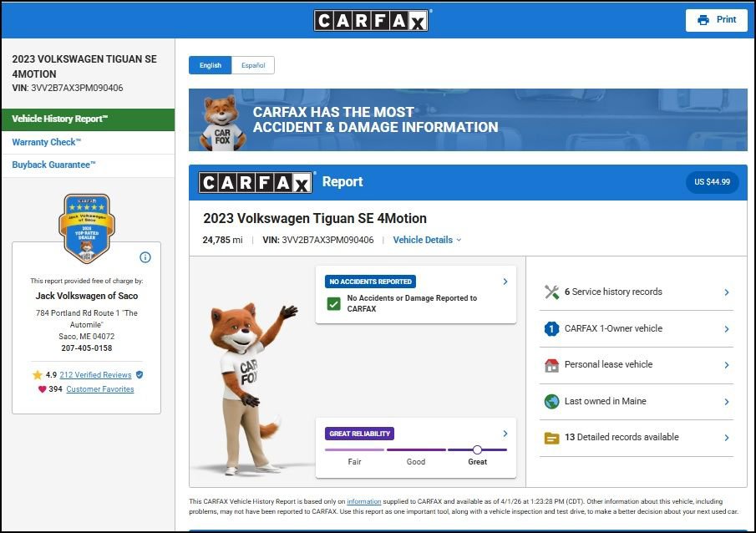Click the reliability slider Great marker
756x533 pixels.
click(477, 449)
